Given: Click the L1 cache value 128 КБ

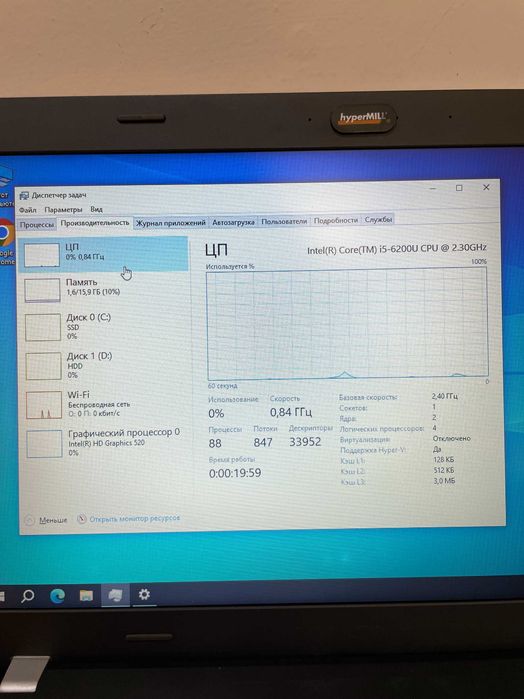Looking at the screenshot, I should click(x=444, y=460).
